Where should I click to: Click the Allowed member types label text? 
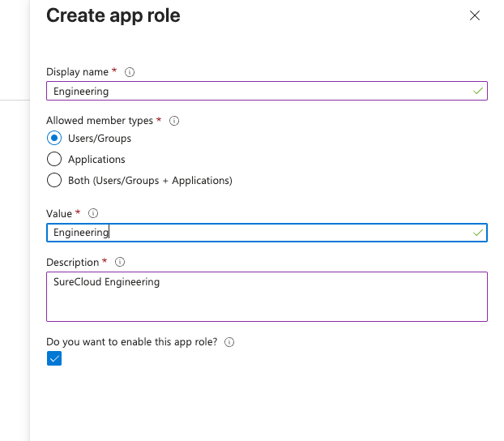point(100,121)
